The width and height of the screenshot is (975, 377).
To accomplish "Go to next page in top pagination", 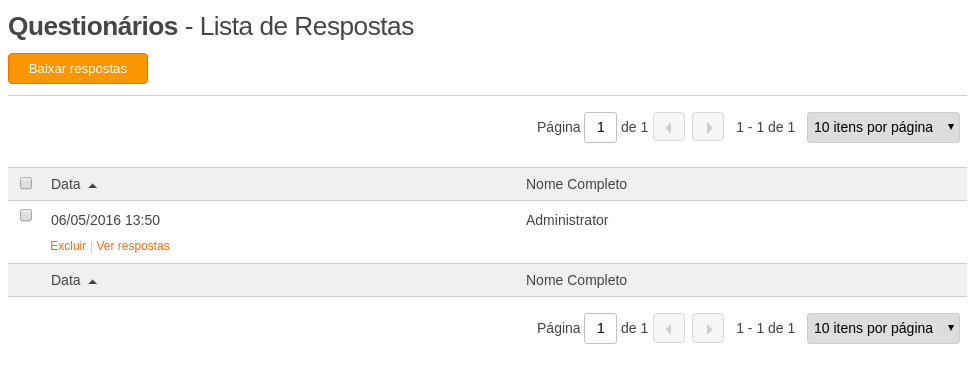I will click(x=708, y=127).
